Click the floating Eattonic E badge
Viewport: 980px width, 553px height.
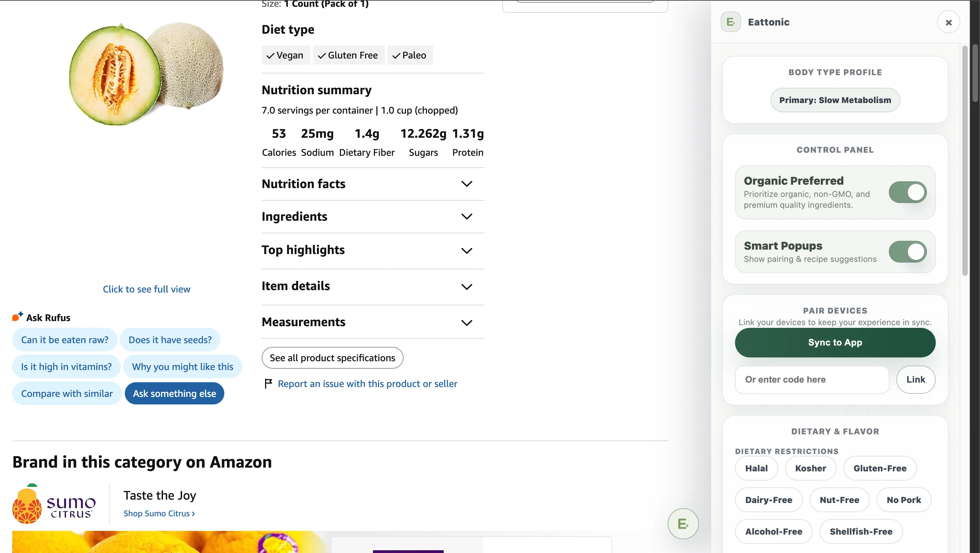pos(683,523)
